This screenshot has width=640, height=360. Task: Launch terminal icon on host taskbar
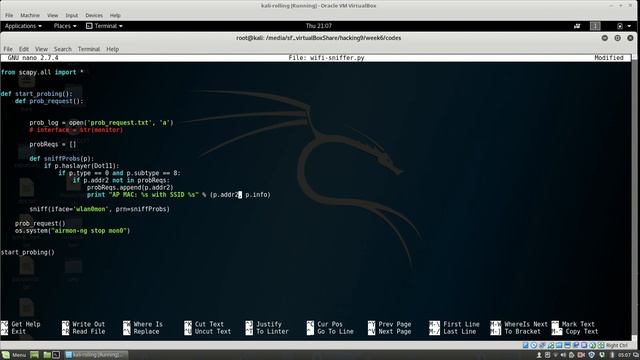pos(56,355)
